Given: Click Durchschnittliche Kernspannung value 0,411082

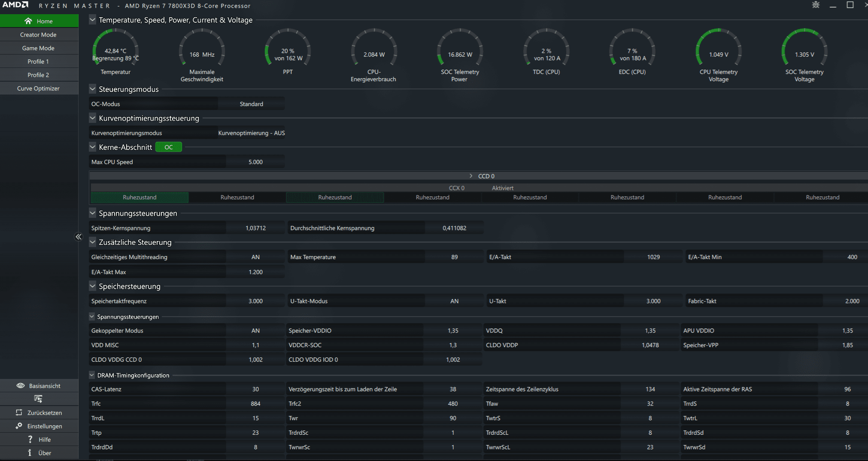Looking at the screenshot, I should tap(454, 228).
